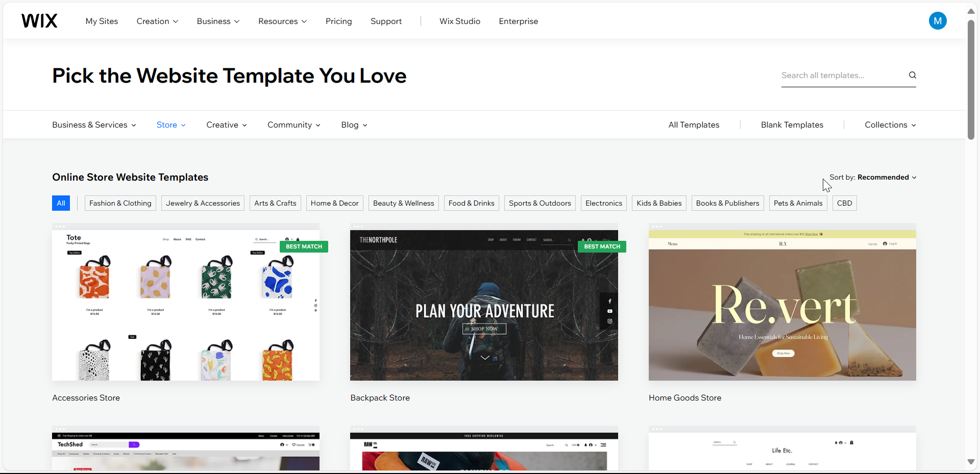The width and height of the screenshot is (980, 474).
Task: Filter by Arts & Crafts
Action: (275, 203)
